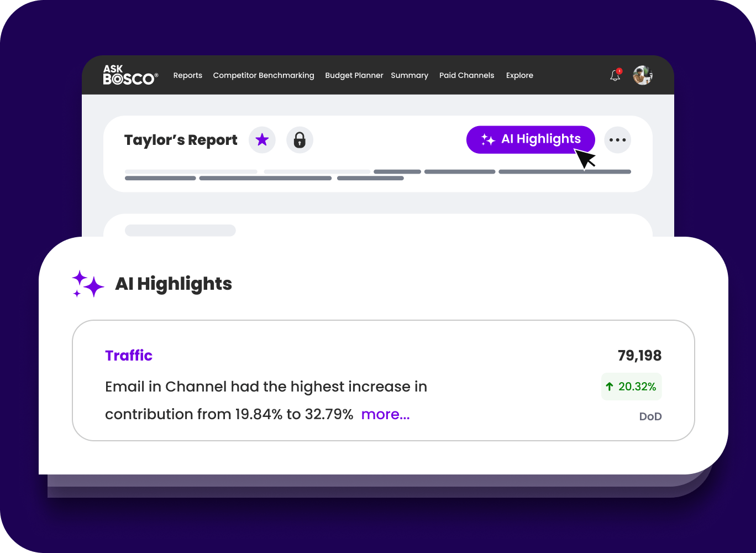The image size is (756, 553).
Task: Open Competitor Benchmarking in the navigation
Action: click(263, 76)
